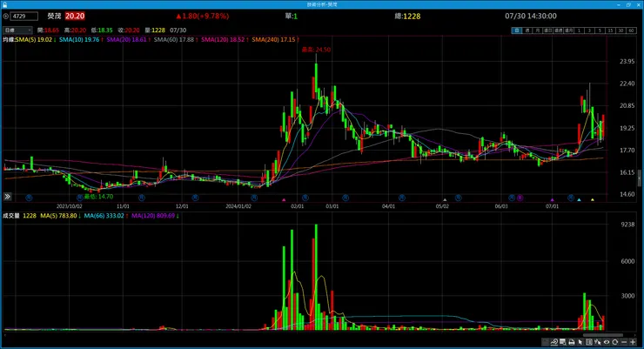Click the window title bar app icon

click(x=4, y=4)
